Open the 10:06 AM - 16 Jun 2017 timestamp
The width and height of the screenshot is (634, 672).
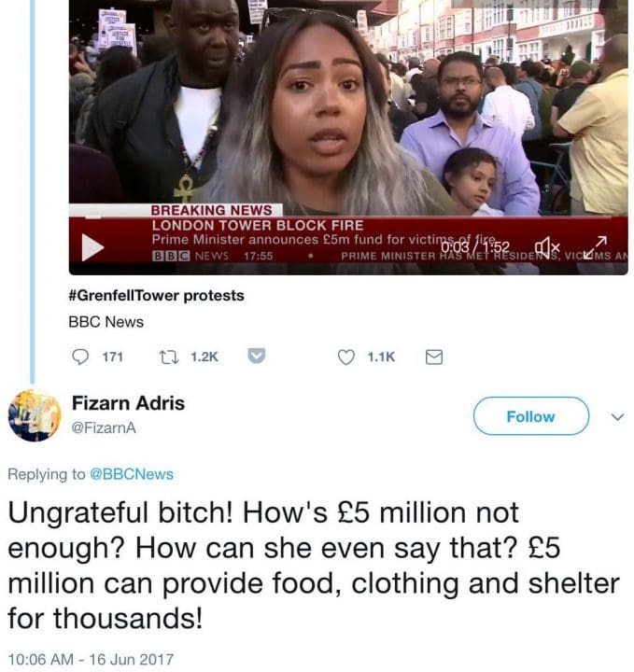pyautogui.click(x=91, y=659)
